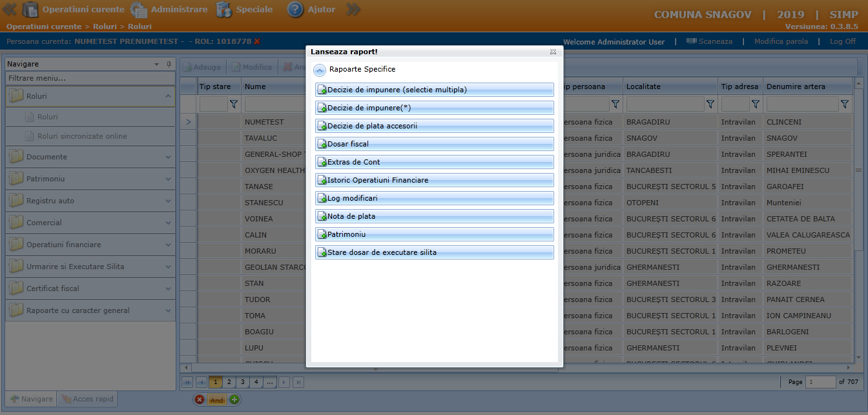Click red remove-filter icon beside And
Screen dimensions: 868x415
(200, 400)
